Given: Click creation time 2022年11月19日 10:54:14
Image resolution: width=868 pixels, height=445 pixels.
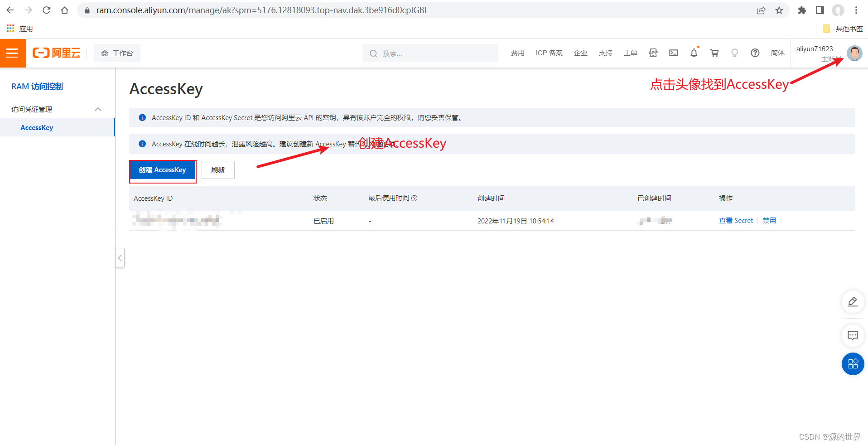Looking at the screenshot, I should [x=516, y=221].
